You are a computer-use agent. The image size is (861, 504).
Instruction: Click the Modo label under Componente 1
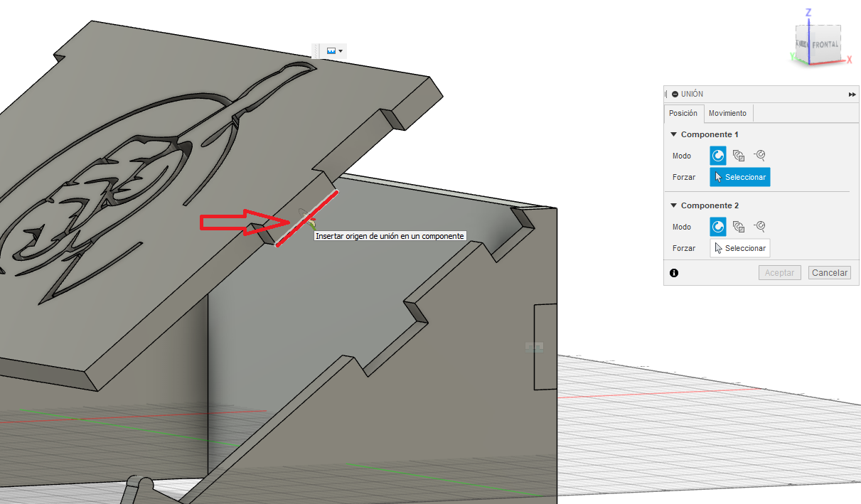(682, 156)
